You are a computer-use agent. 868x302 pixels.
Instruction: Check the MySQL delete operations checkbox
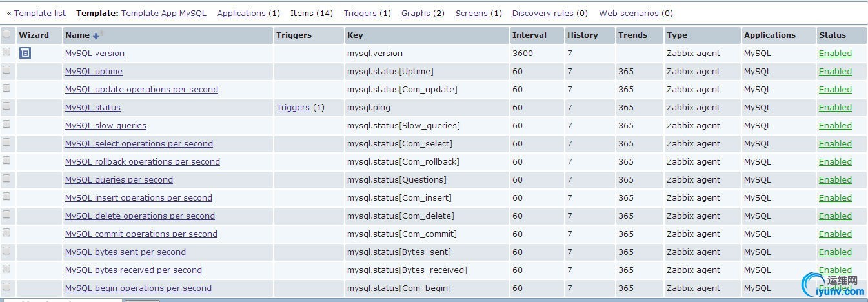[x=6, y=214]
